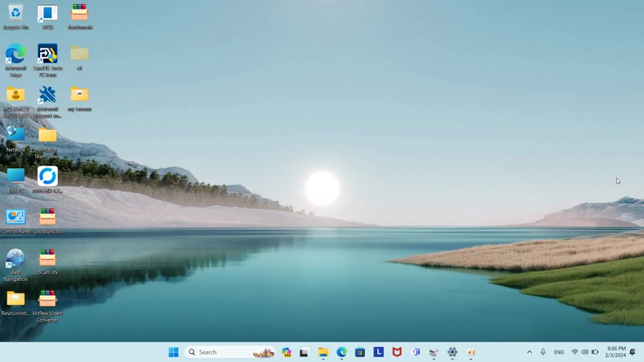
Task: Select the HitPaw Video Converter icon
Action: point(48,306)
